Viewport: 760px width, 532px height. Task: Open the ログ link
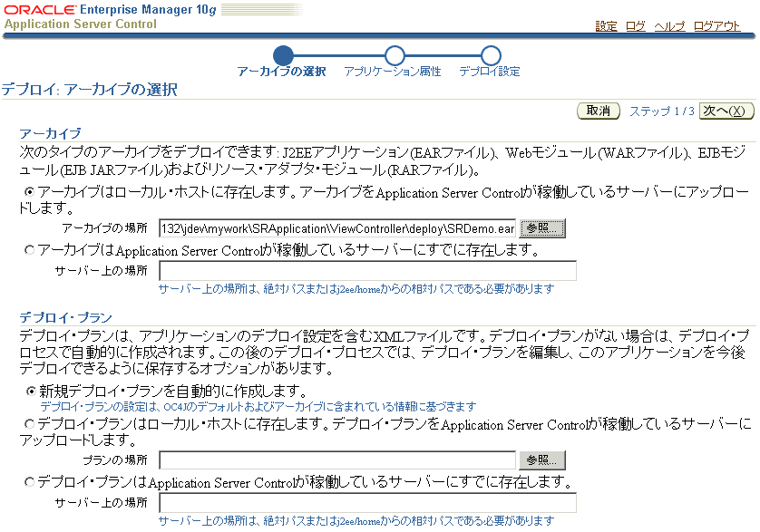point(636,26)
